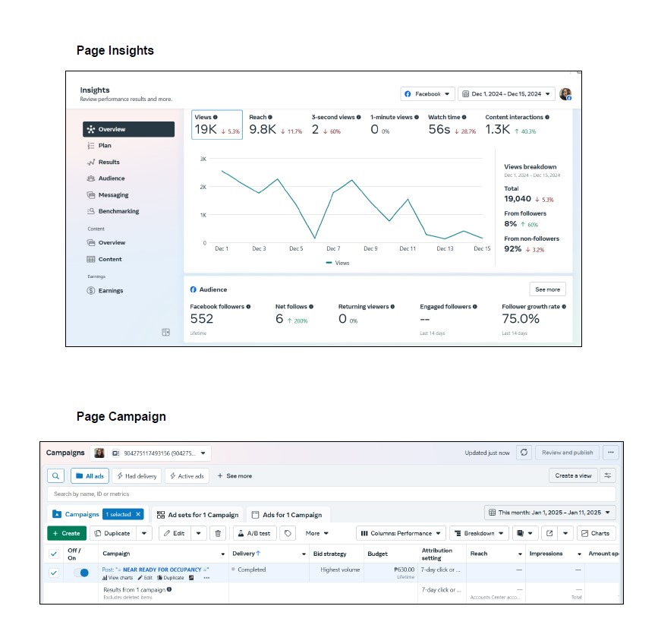
Task: Toggle the select-all checkbox in table header
Action: pyautogui.click(x=54, y=554)
